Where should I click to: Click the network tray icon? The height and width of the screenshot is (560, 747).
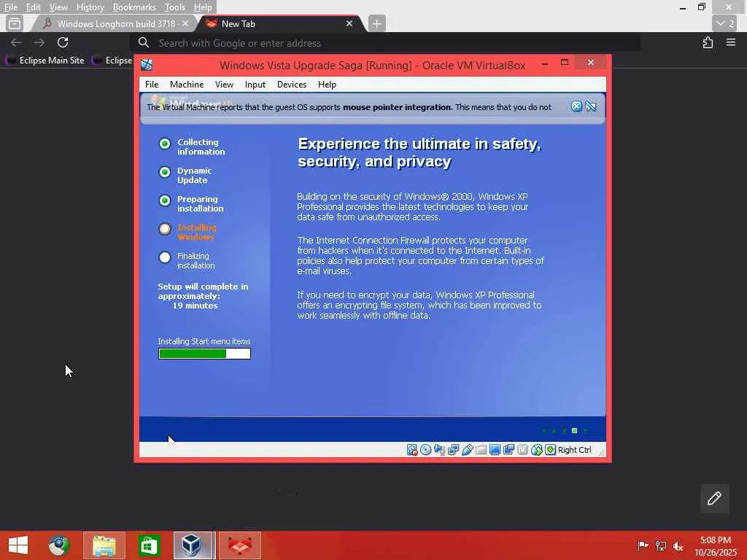pos(660,545)
